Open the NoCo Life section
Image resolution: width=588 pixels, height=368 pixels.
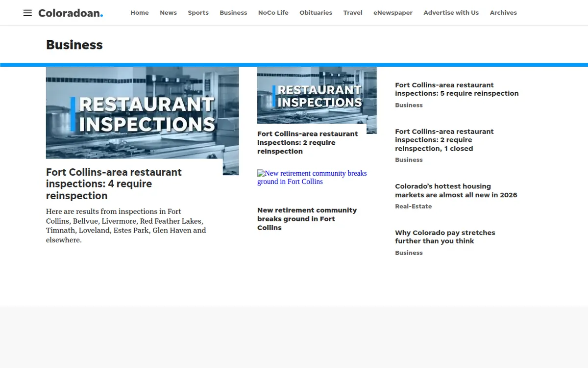(273, 13)
